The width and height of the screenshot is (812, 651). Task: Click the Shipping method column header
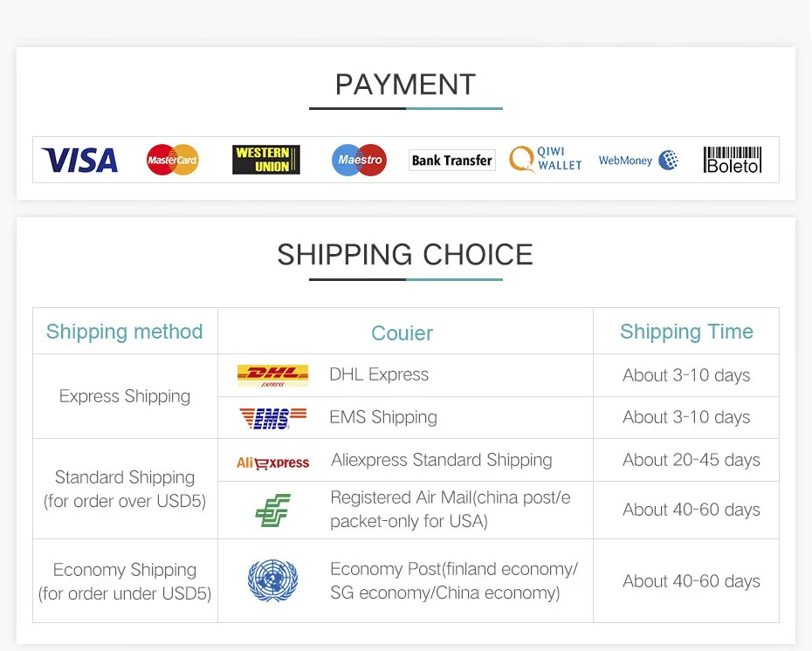(124, 332)
